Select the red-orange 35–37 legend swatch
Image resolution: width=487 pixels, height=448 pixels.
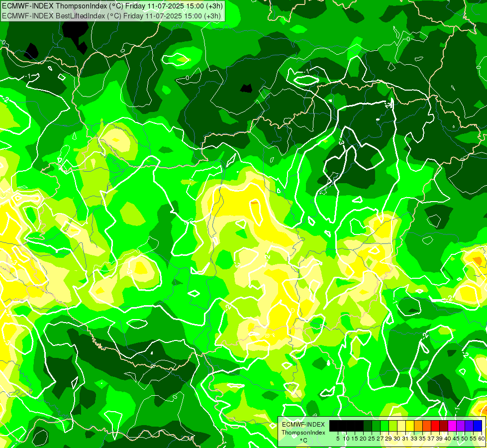click(x=427, y=426)
